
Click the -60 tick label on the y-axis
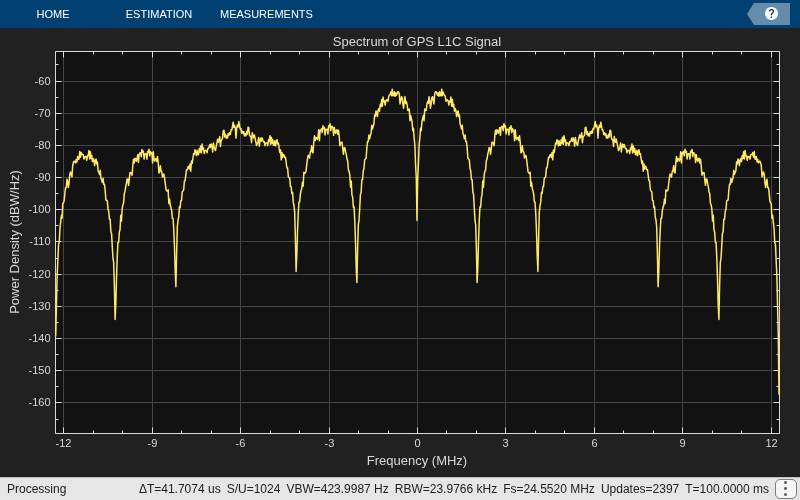click(x=42, y=82)
